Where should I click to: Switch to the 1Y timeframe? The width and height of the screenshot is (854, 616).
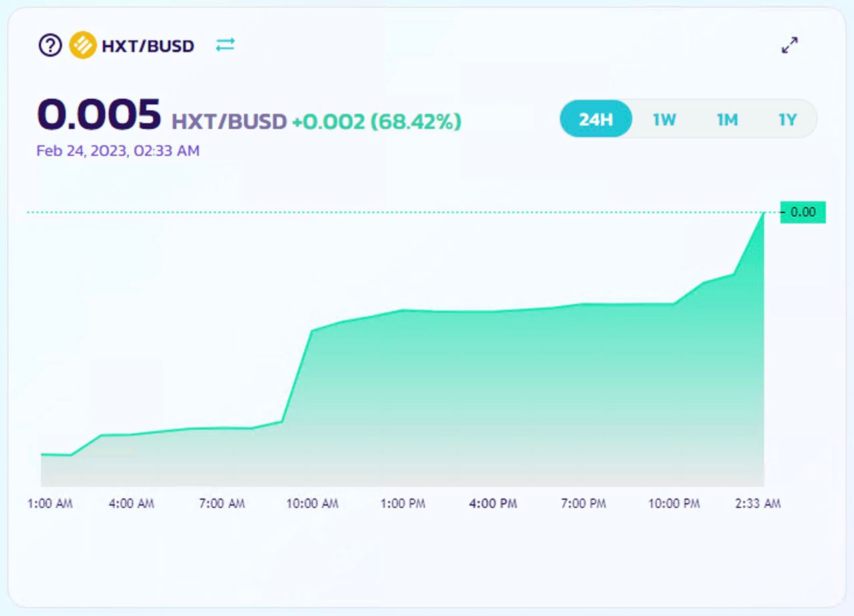point(788,119)
